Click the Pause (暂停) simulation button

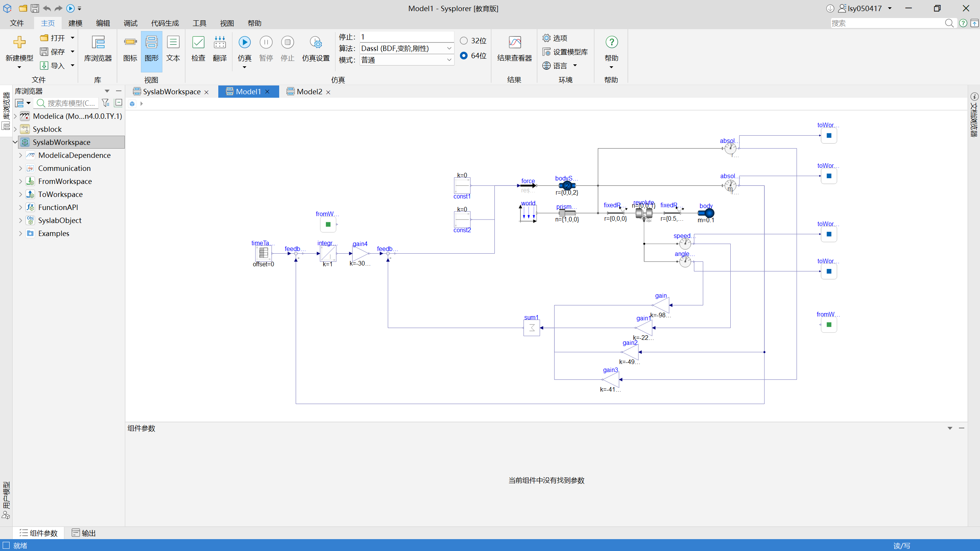pos(266,42)
